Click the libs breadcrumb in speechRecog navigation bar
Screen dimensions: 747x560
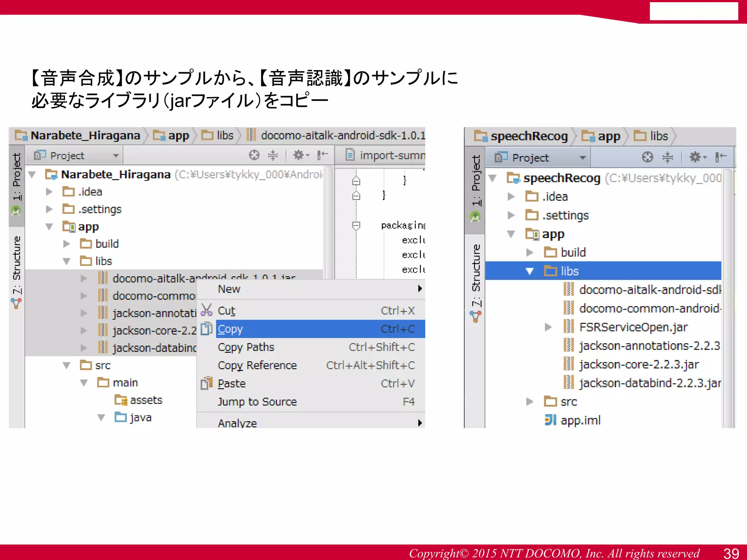point(651,136)
